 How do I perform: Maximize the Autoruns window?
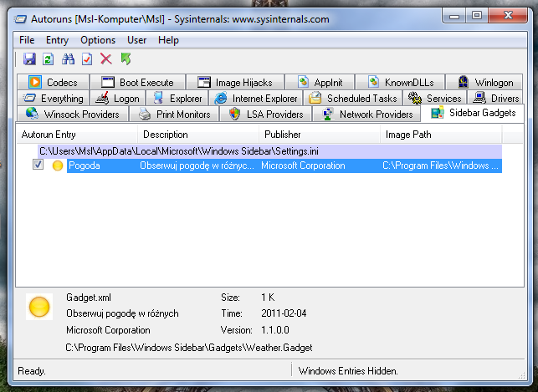(x=477, y=16)
